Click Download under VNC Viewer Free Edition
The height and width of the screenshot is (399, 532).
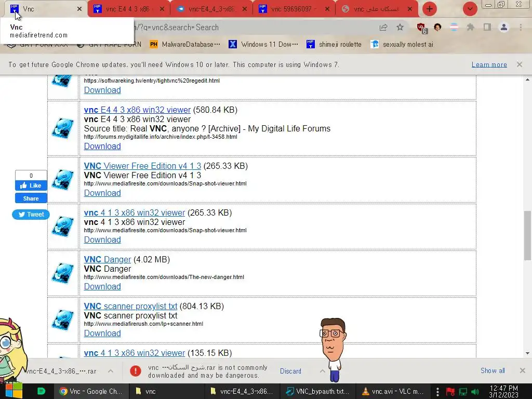102,193
